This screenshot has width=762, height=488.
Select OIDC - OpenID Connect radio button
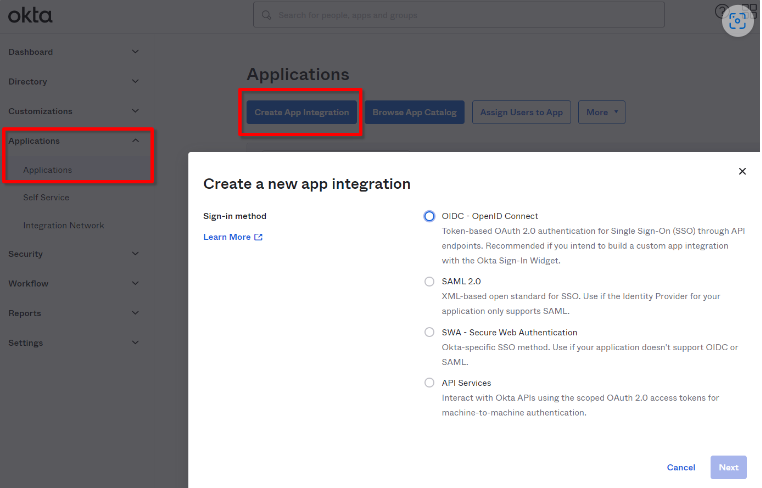point(429,216)
